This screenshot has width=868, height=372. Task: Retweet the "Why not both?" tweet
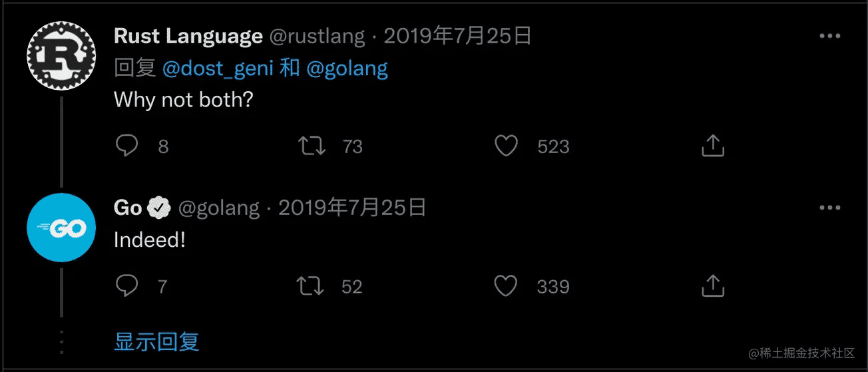click(312, 146)
